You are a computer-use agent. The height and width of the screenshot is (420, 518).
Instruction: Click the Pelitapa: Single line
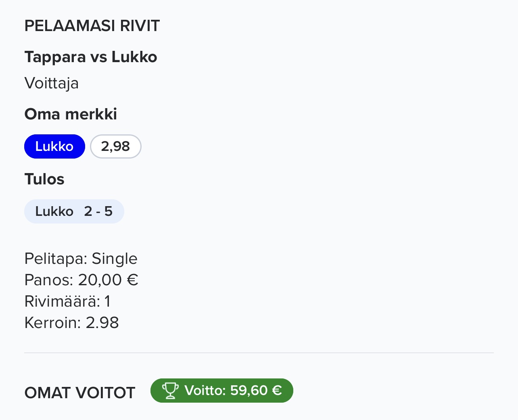click(x=81, y=259)
